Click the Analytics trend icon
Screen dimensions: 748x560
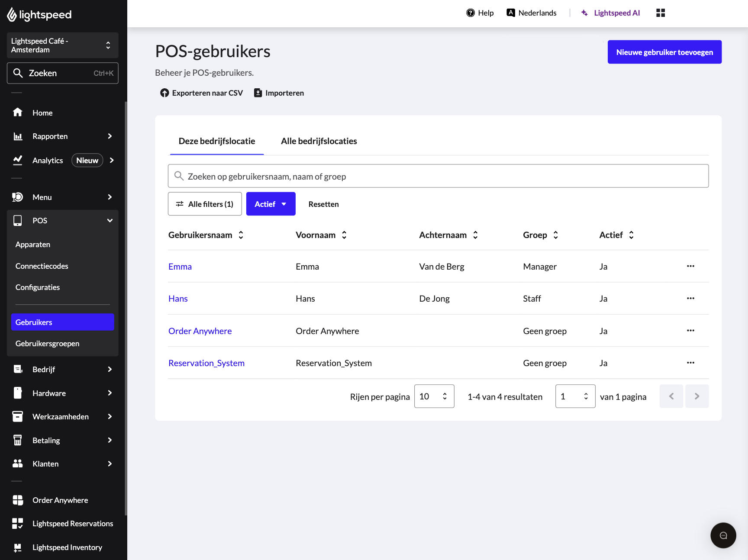tap(18, 160)
